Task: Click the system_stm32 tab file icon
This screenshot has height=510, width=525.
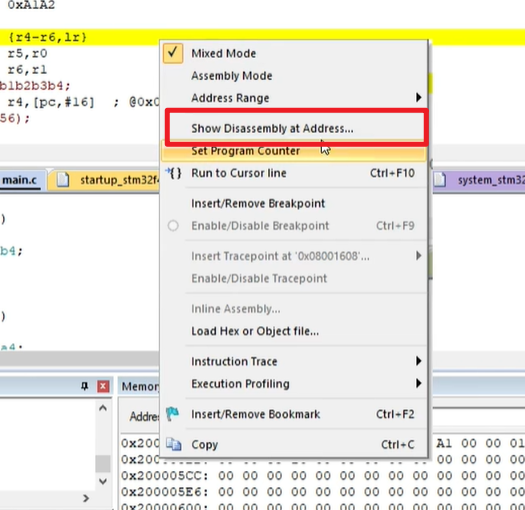Action: click(x=440, y=180)
